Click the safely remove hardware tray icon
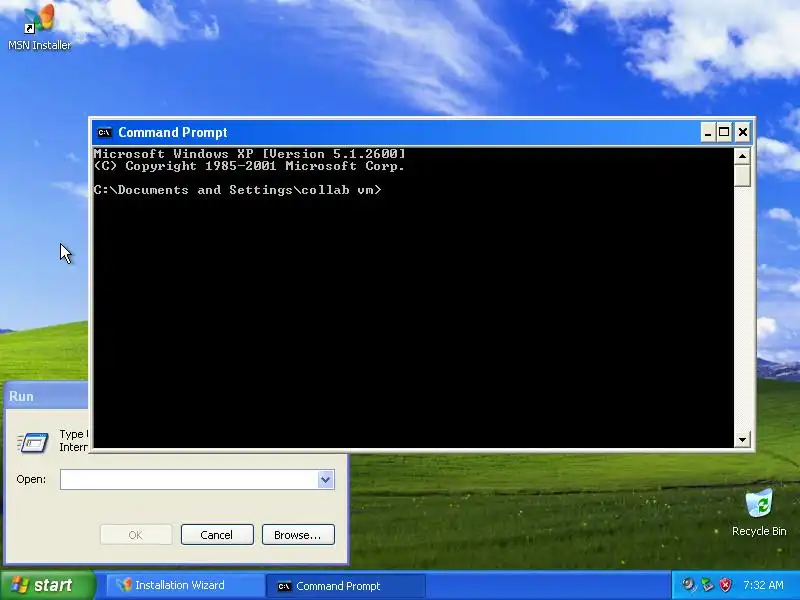Viewport: 800px width, 600px height. pyautogui.click(x=707, y=585)
